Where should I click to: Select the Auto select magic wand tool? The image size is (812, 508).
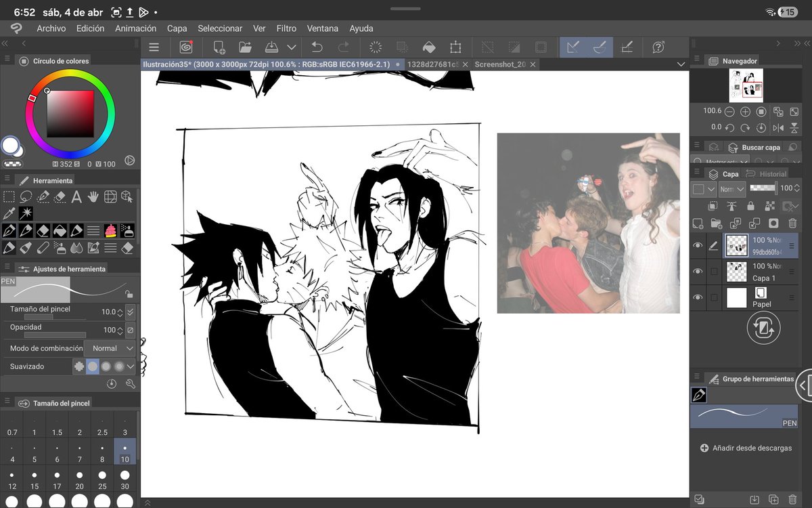point(26,214)
